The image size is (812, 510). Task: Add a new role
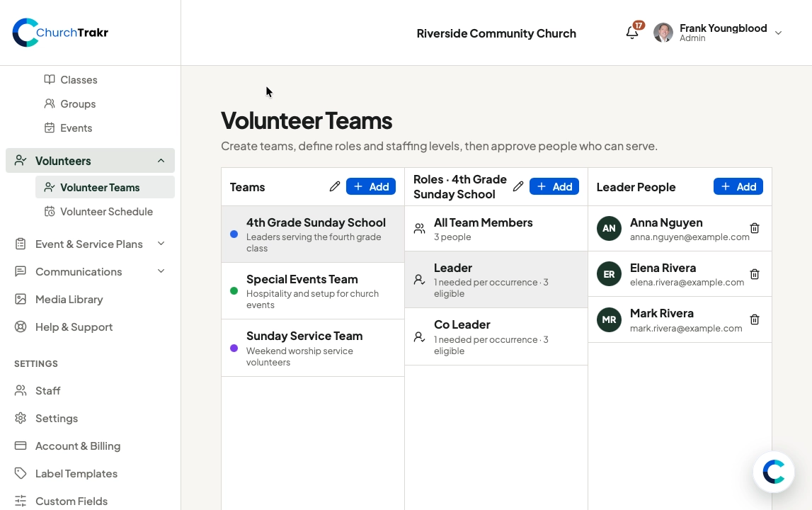pyautogui.click(x=554, y=186)
